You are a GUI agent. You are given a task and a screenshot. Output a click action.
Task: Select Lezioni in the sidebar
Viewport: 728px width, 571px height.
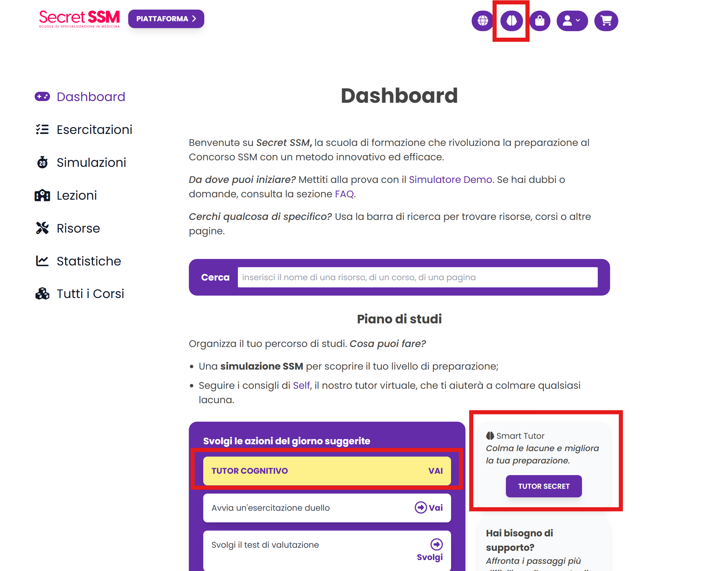point(76,196)
